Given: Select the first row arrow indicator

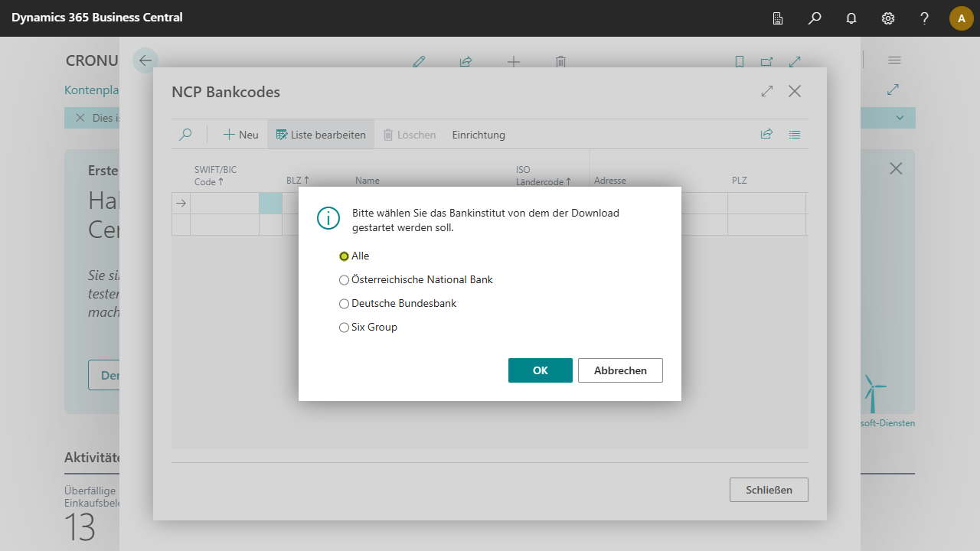Looking at the screenshot, I should tap(181, 204).
